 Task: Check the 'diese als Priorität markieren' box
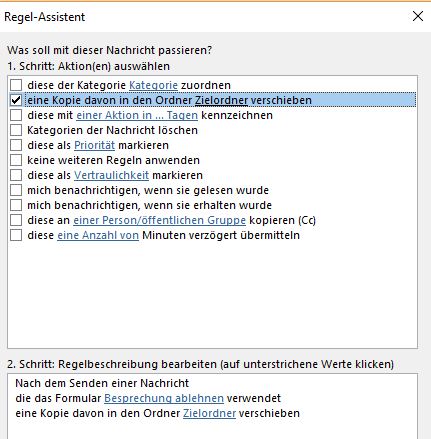point(16,145)
